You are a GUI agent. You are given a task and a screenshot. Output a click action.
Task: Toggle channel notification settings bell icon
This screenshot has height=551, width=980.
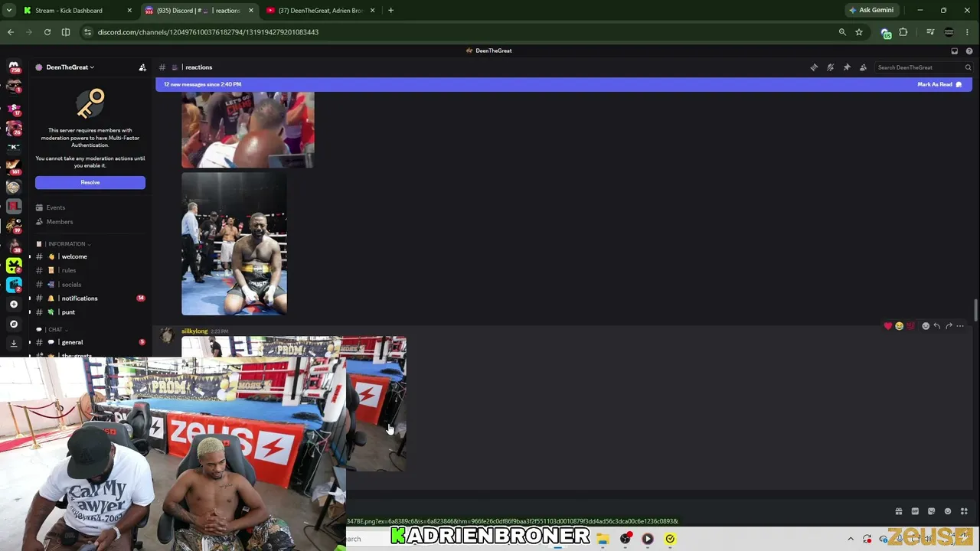pos(830,67)
